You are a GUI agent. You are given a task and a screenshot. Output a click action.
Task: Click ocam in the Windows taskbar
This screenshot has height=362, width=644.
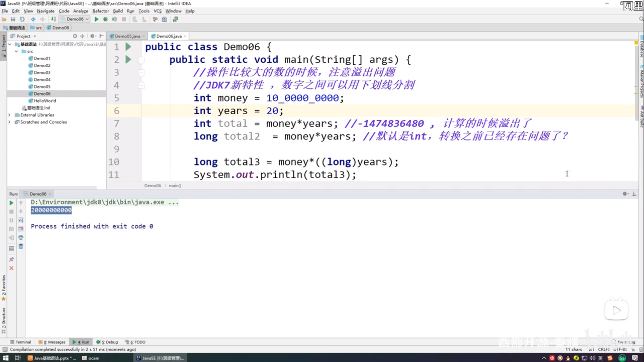click(91, 358)
